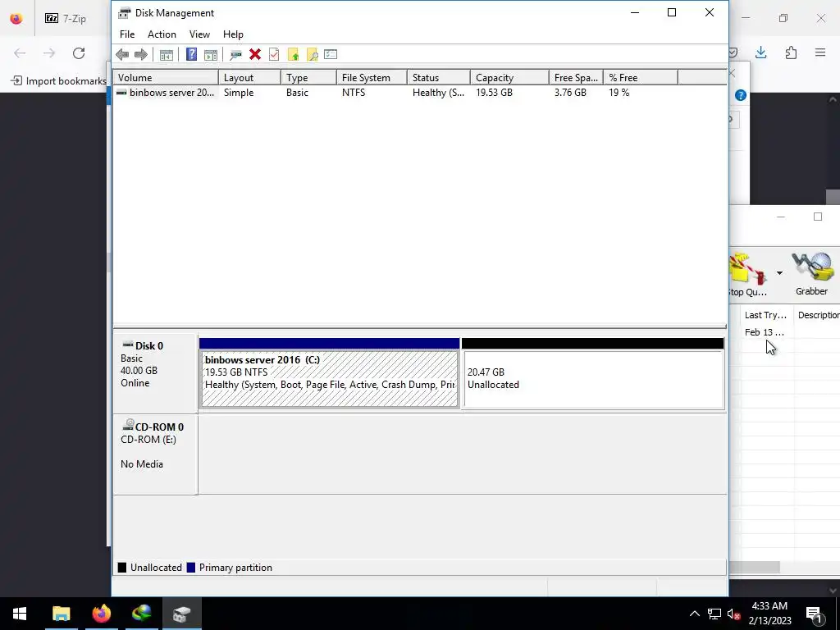Click the muted volume tray icon
840x630 pixels.
pos(733,614)
